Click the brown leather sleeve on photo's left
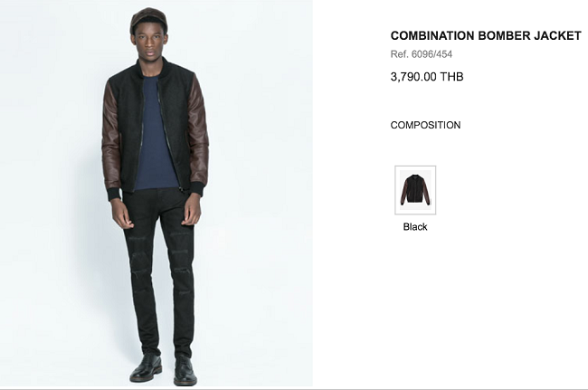This screenshot has height=390, width=588. tap(111, 135)
